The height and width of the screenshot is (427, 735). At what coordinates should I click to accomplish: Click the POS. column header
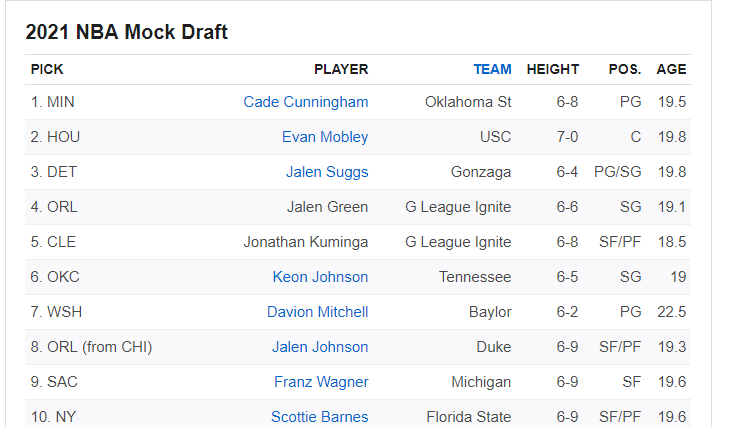[625, 69]
